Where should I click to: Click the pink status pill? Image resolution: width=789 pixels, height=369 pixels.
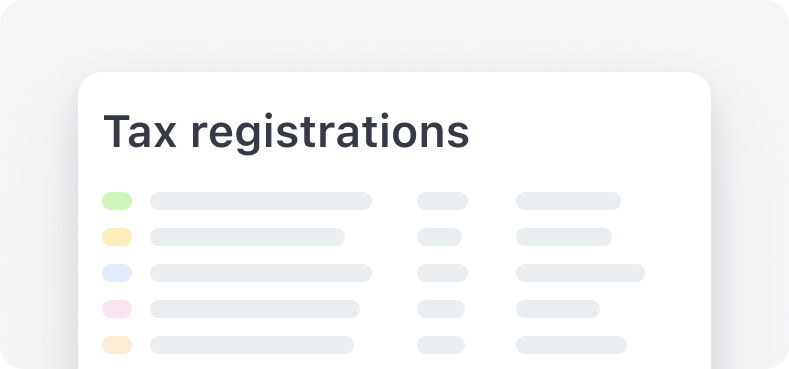coord(117,309)
